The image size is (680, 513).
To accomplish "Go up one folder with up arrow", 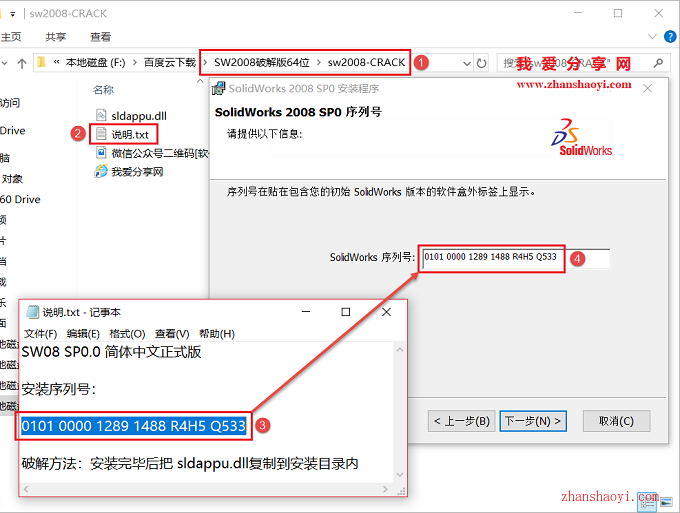I will 22,63.
